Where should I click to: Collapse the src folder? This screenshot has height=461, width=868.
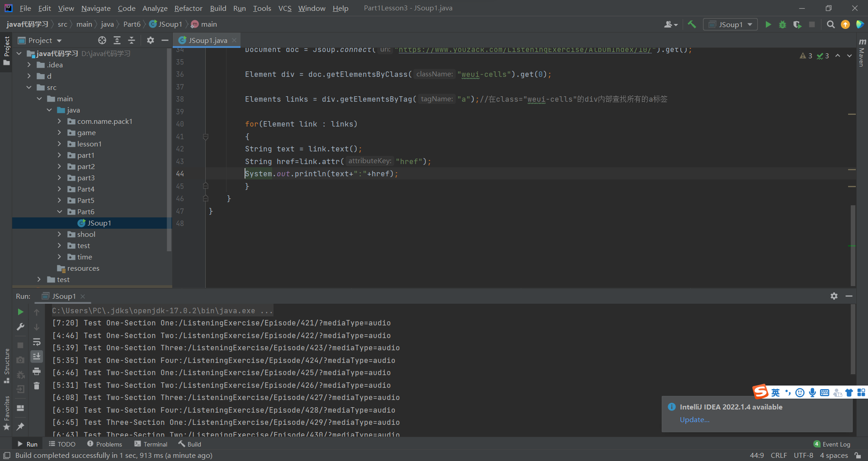coord(29,87)
